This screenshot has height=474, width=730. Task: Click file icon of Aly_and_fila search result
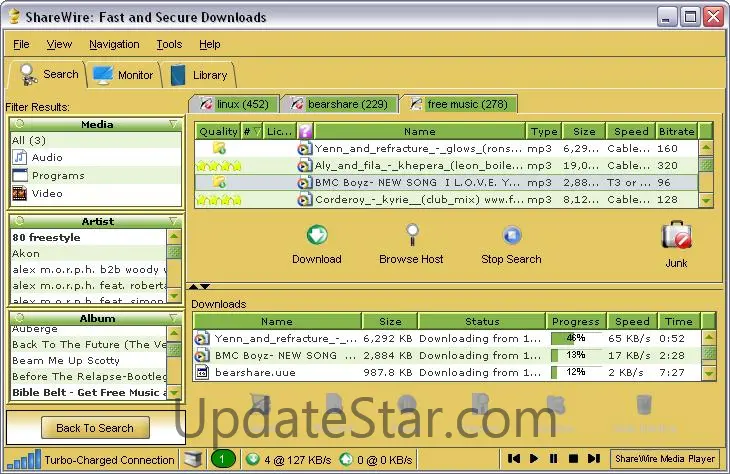pyautogui.click(x=304, y=166)
